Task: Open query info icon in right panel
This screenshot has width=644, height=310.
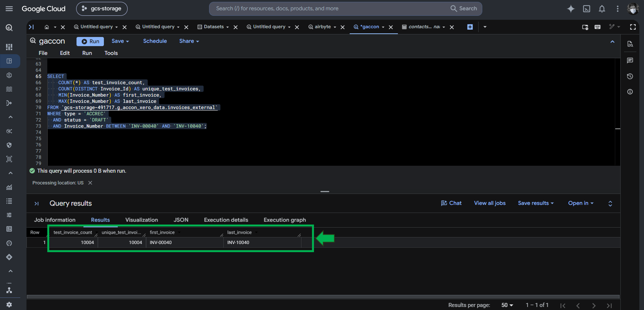Action: [630, 92]
